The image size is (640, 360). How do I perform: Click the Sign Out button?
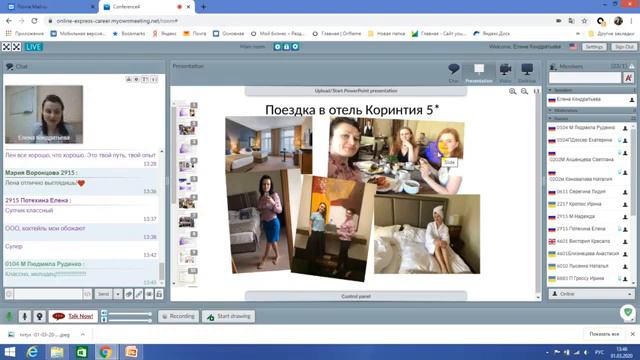point(624,47)
